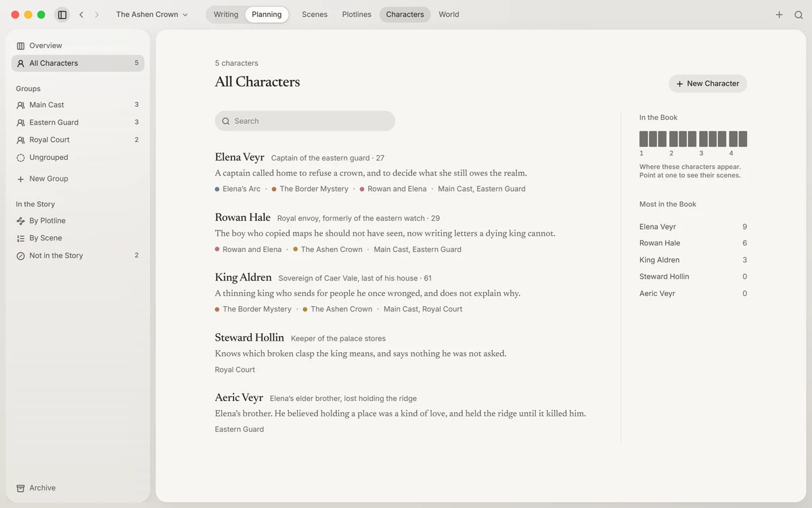This screenshot has width=812, height=508.
Task: Click the character Search field
Action: pyautogui.click(x=304, y=121)
